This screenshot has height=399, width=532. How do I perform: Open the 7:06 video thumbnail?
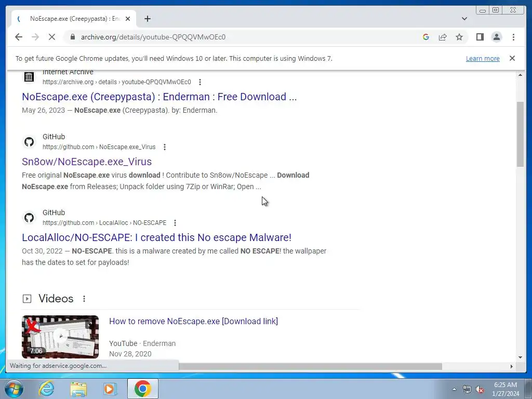tap(60, 337)
